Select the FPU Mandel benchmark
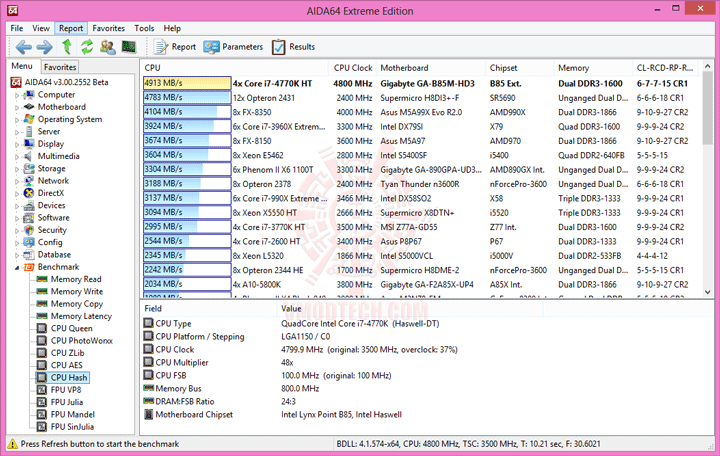The height and width of the screenshot is (456, 720). point(73,415)
